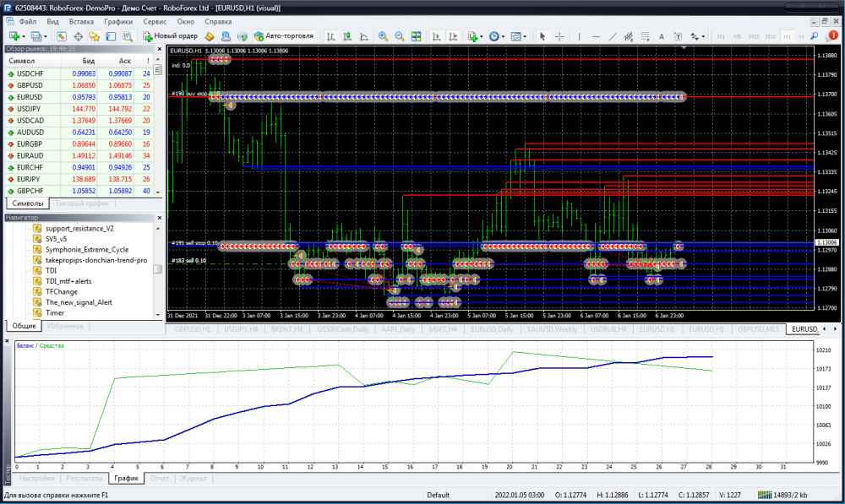Switch chart to bar chart style

(x=331, y=36)
